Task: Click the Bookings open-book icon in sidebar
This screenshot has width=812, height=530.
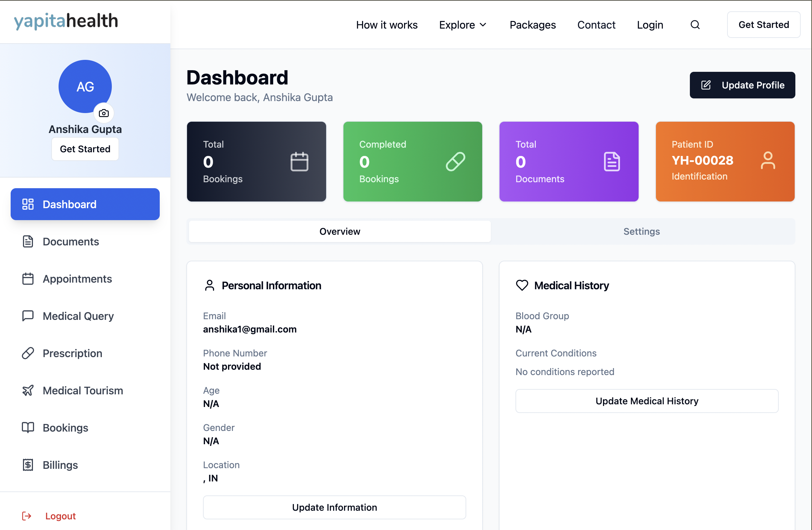Action: 28,427
